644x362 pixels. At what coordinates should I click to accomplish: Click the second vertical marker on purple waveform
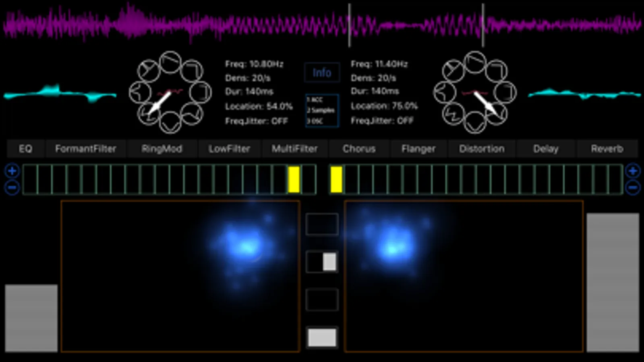tap(483, 25)
